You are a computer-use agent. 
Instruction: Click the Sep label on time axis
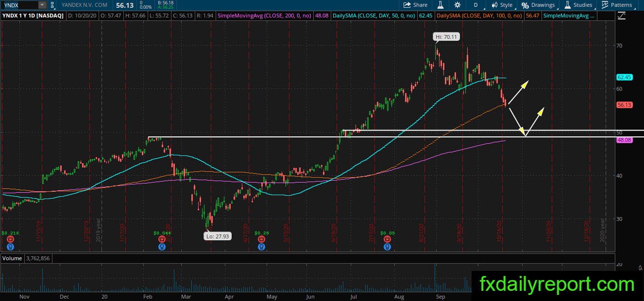click(x=441, y=296)
